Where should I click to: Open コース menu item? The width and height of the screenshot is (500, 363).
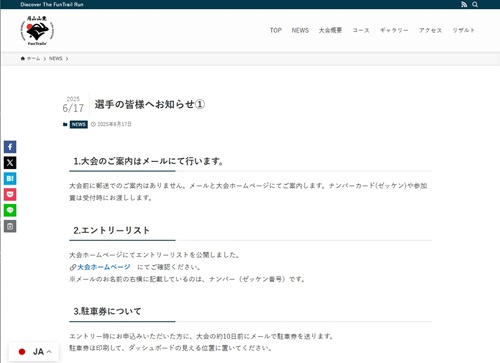pos(361,30)
